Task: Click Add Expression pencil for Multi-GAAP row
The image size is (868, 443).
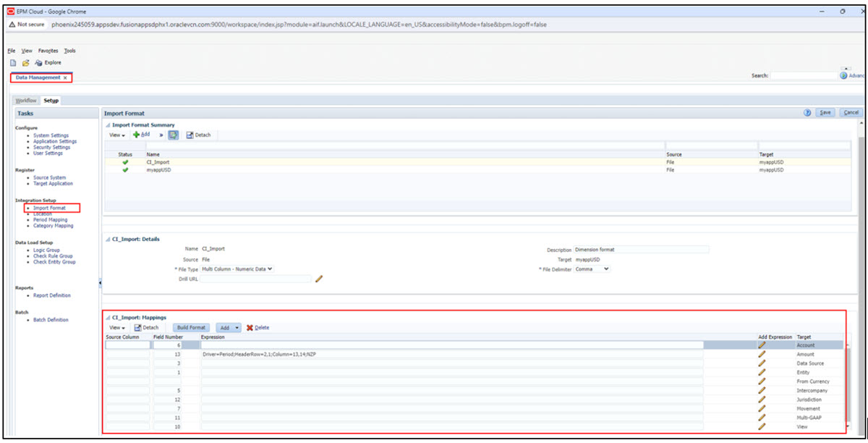Action: 761,418
